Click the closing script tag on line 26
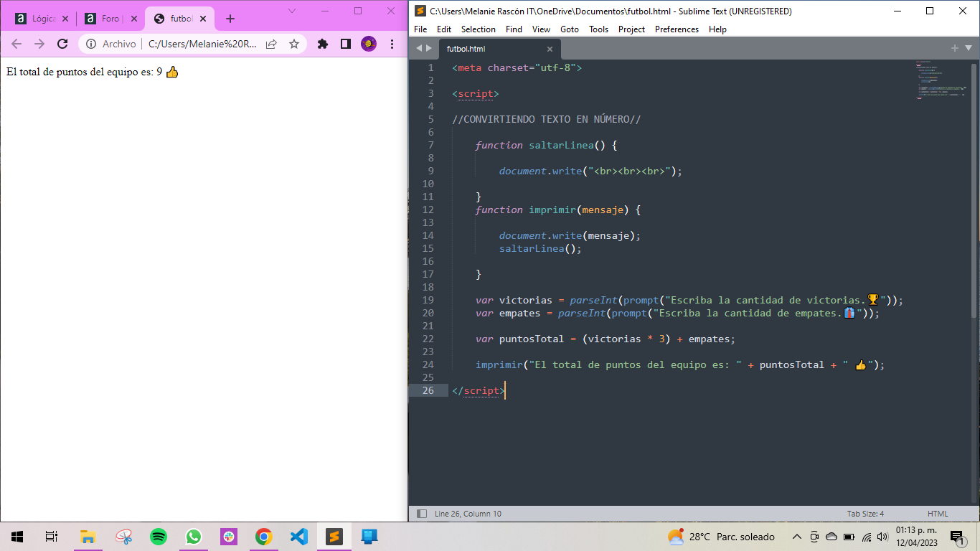Image resolution: width=980 pixels, height=551 pixels. [x=479, y=390]
